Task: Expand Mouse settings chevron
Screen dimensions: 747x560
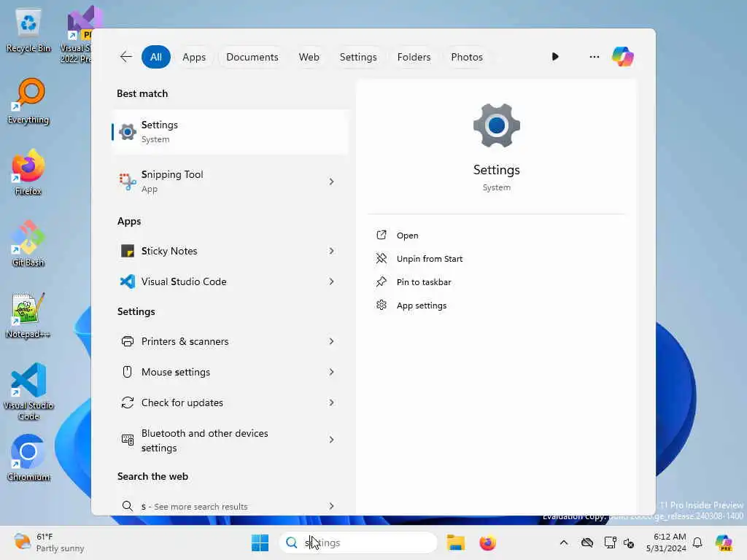Action: (x=332, y=372)
